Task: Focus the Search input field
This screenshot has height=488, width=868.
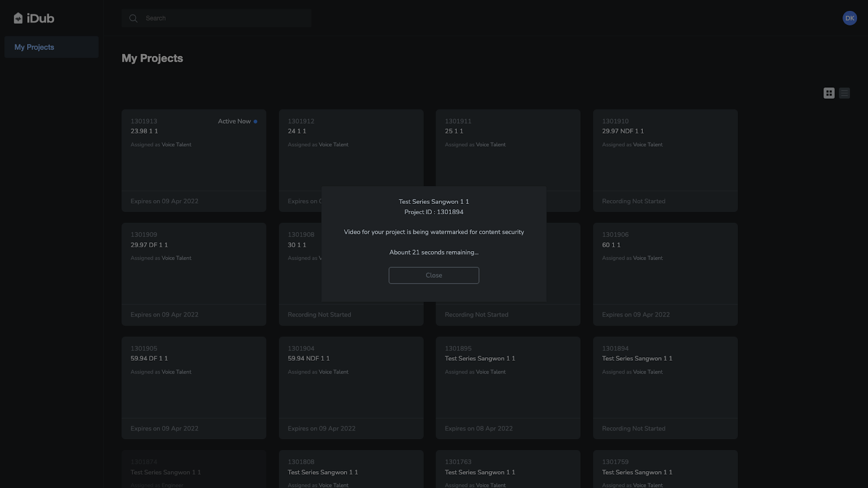Action: (216, 18)
